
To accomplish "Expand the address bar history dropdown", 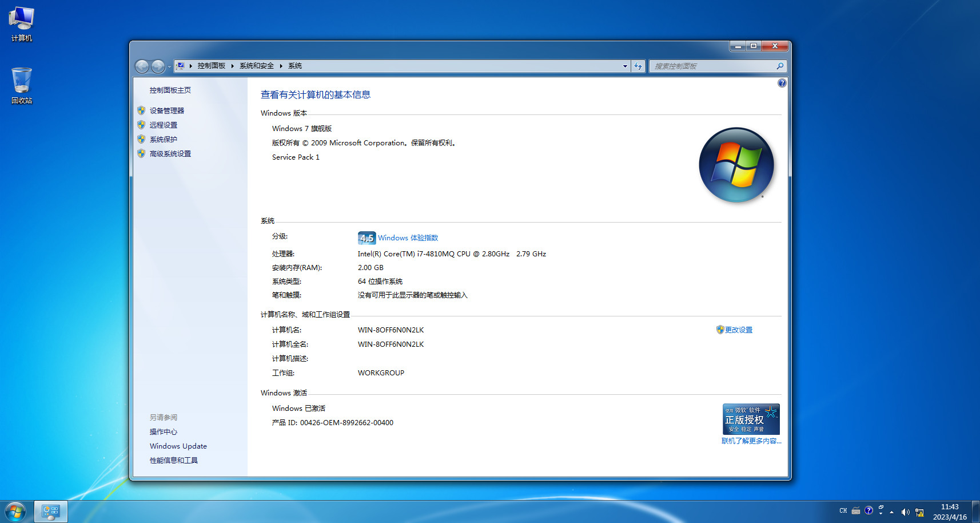I will (x=624, y=66).
